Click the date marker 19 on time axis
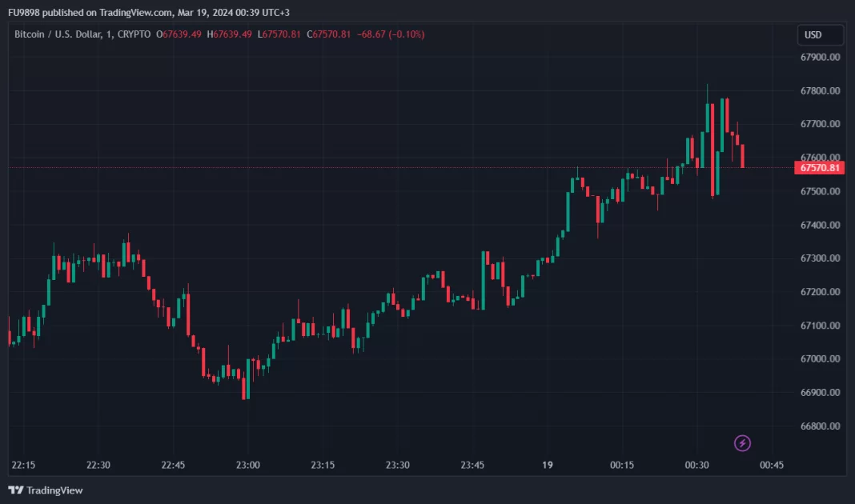Viewport: 855px width, 504px height. 548,466
